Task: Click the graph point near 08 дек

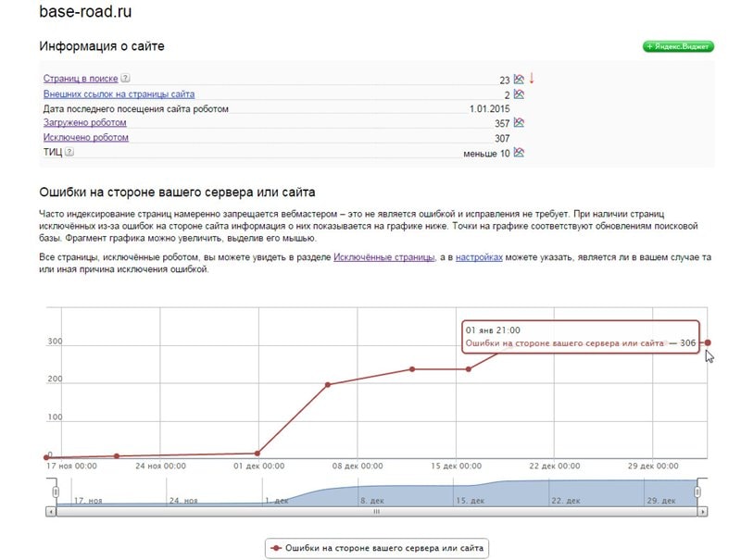Action: (327, 384)
